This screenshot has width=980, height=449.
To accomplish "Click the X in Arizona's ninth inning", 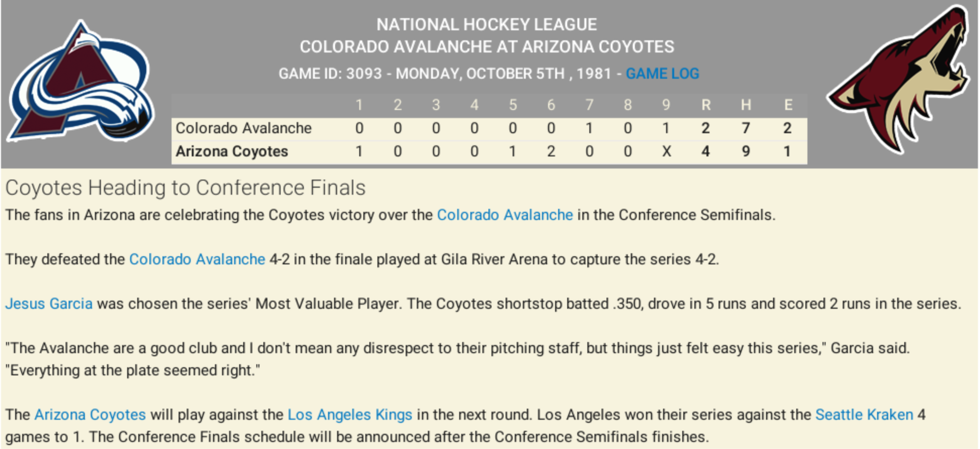I will 666,151.
